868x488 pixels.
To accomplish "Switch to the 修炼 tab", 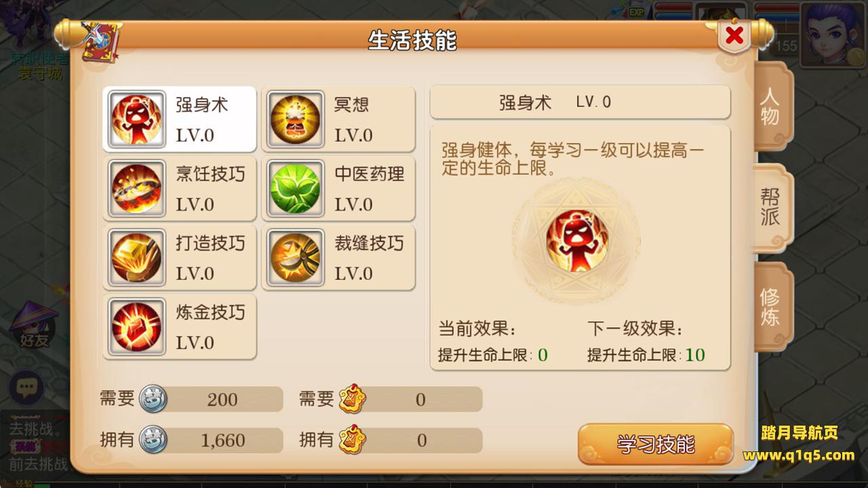I will click(771, 306).
